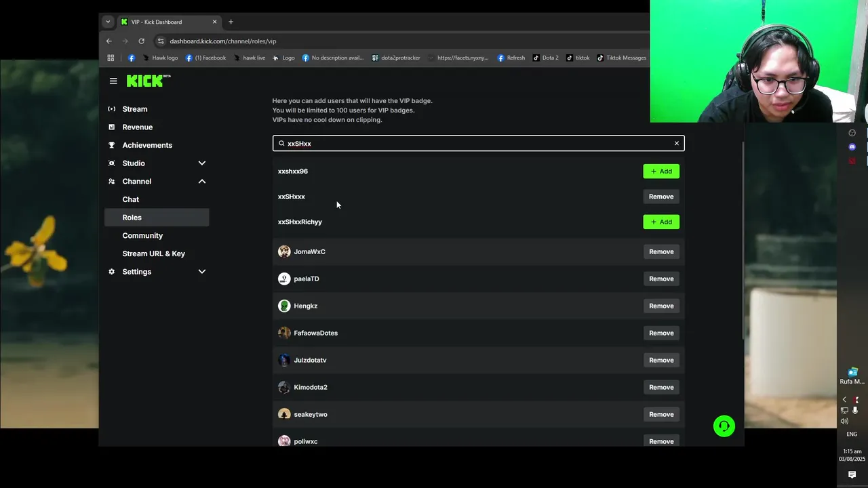Click the system tray speaker volume icon
The height and width of the screenshot is (488, 868).
pos(844,421)
